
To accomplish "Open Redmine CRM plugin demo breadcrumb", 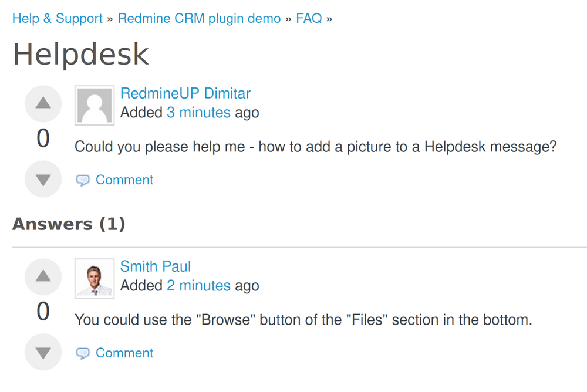I will pos(199,19).
